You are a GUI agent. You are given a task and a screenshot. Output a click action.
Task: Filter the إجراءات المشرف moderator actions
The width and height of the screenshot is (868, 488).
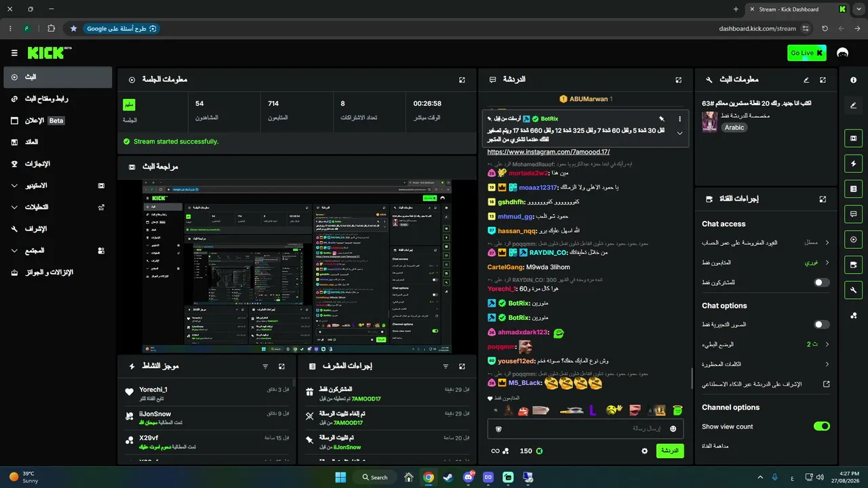pos(446,366)
